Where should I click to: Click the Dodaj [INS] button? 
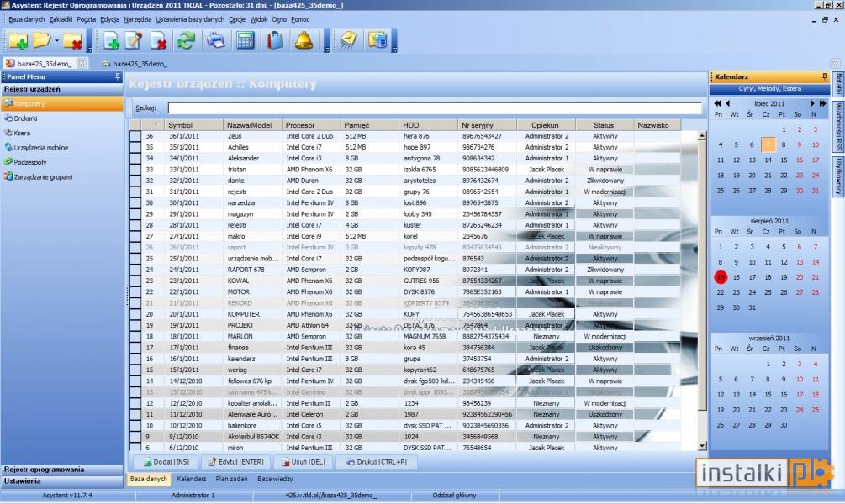166,462
